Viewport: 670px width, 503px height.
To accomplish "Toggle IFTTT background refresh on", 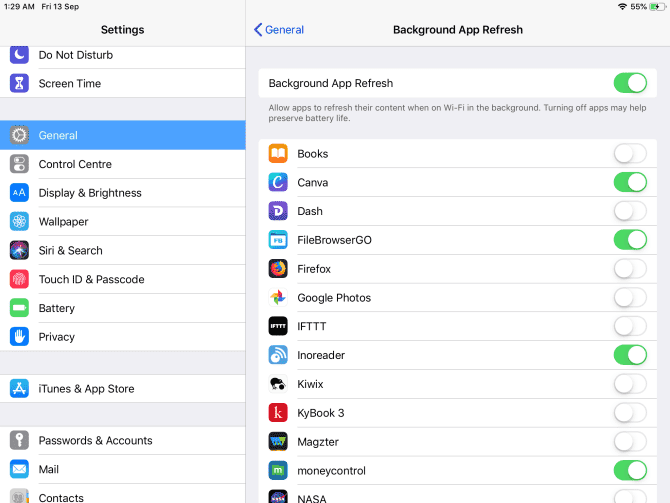I will tap(630, 326).
